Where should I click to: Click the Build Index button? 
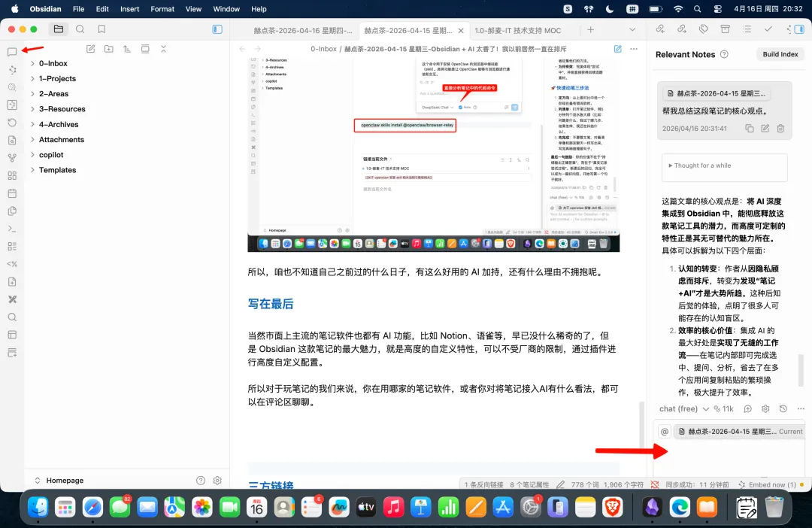coord(780,54)
